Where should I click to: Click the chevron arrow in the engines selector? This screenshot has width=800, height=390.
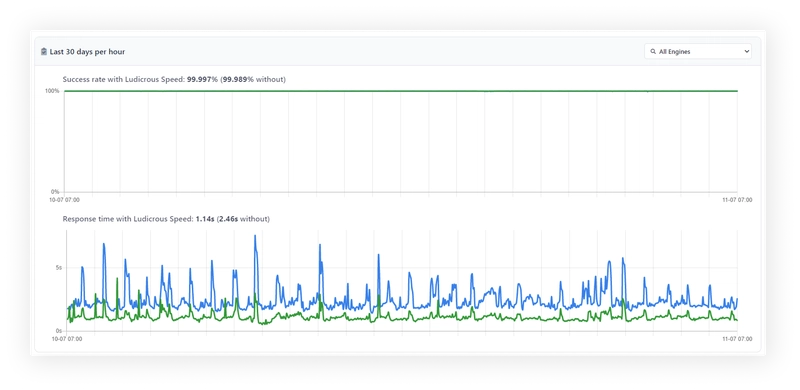pos(746,52)
